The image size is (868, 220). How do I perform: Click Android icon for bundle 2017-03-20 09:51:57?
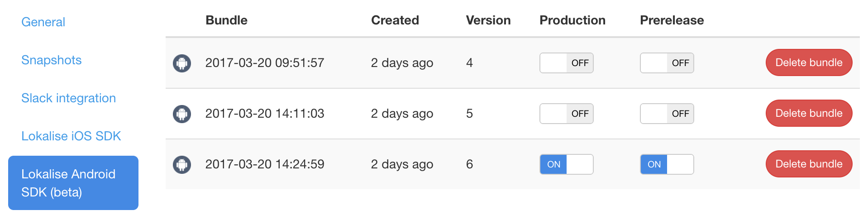182,63
